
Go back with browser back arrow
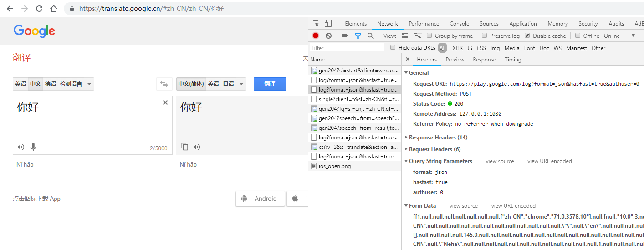click(x=10, y=9)
